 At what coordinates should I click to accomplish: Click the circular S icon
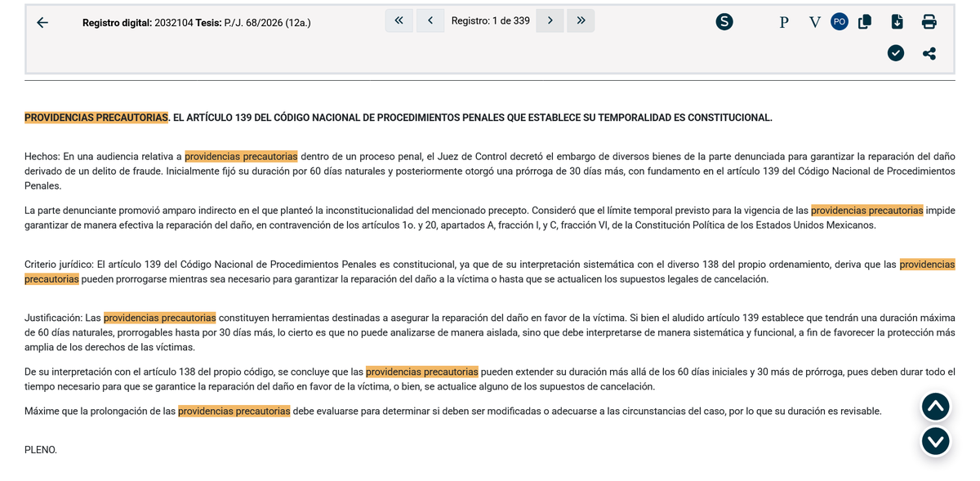724,22
